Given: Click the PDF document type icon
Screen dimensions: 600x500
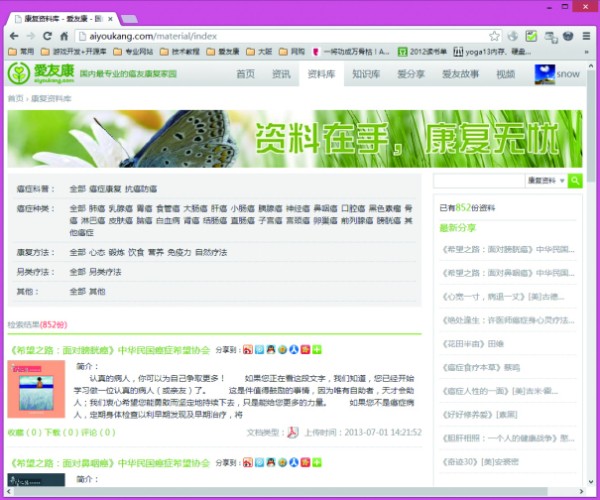Looking at the screenshot, I should tap(293, 432).
